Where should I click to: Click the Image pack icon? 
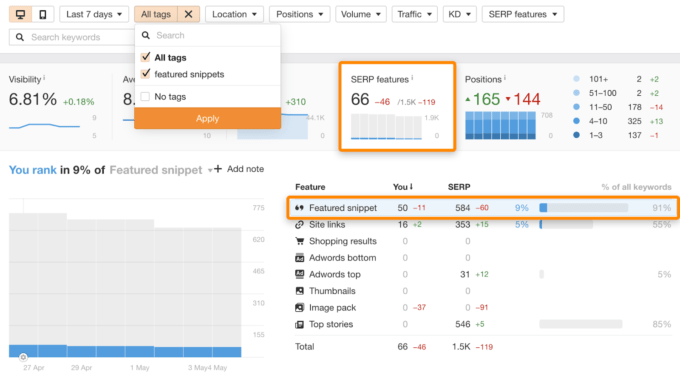(299, 308)
